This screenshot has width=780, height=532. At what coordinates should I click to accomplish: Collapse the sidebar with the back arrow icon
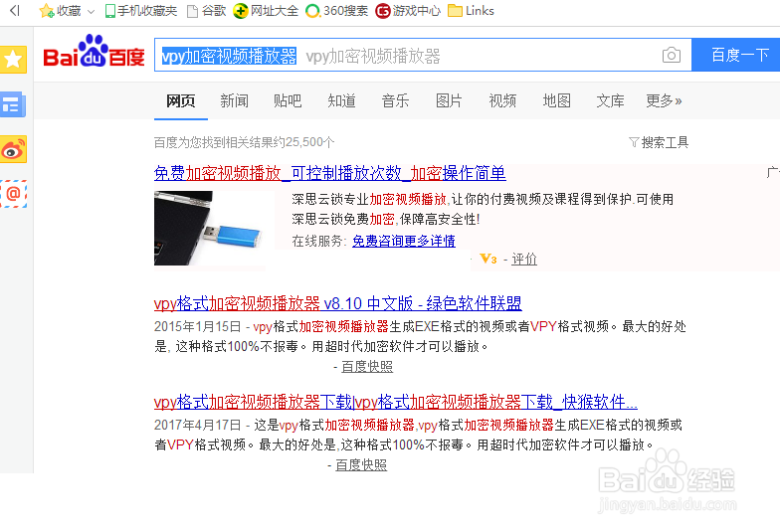15,10
